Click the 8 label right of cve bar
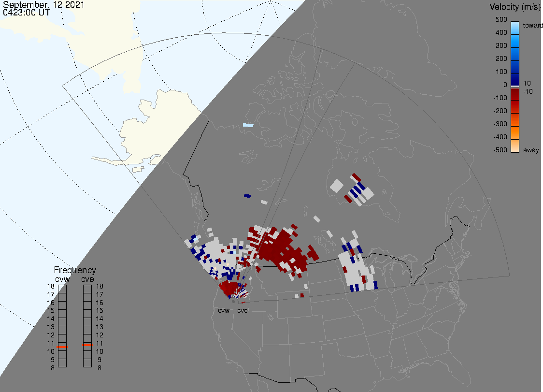The image size is (543, 392). (100, 368)
